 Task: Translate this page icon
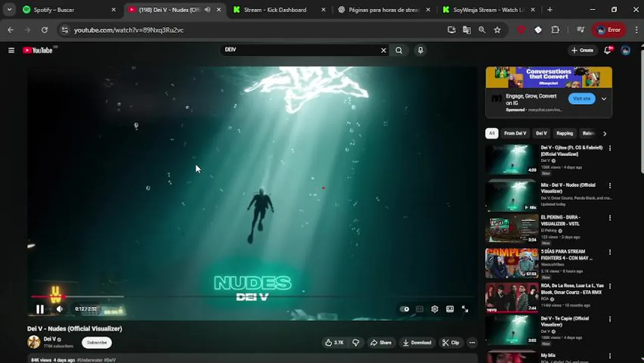click(x=467, y=30)
